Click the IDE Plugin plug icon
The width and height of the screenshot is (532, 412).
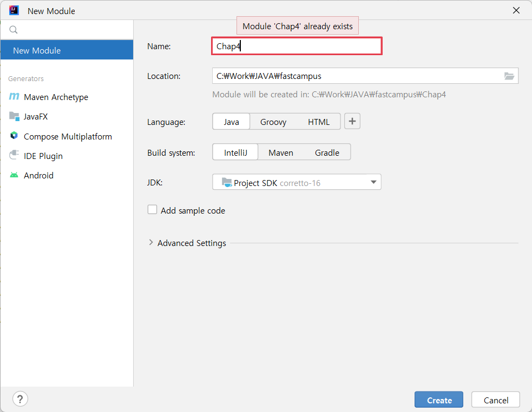(14, 155)
